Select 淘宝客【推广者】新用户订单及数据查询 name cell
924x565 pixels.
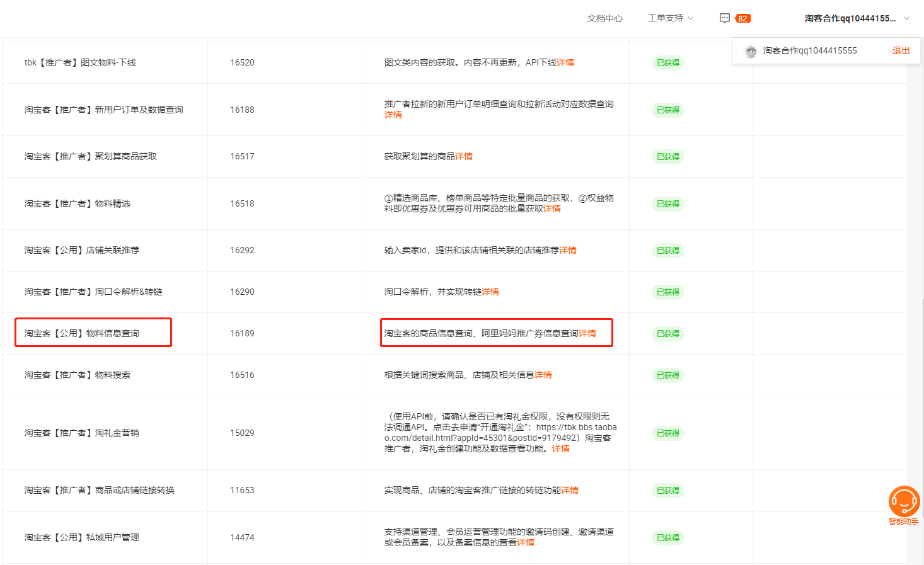tap(104, 110)
